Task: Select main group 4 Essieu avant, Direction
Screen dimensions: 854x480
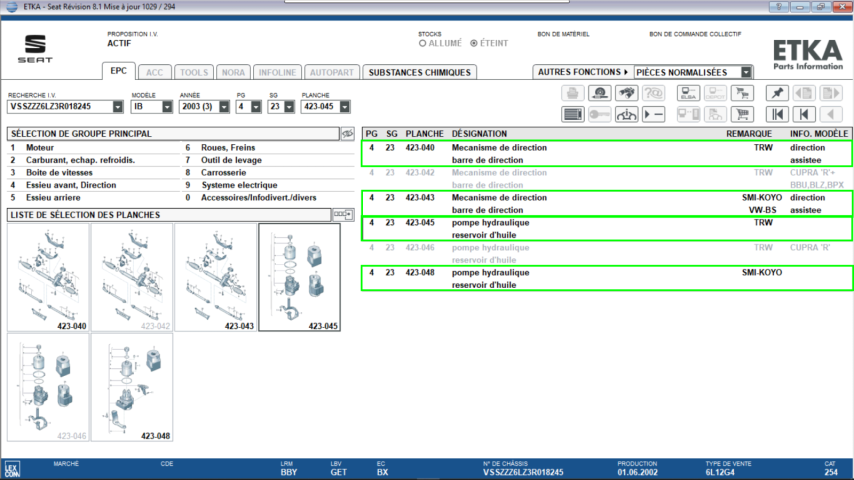Action: (94, 185)
